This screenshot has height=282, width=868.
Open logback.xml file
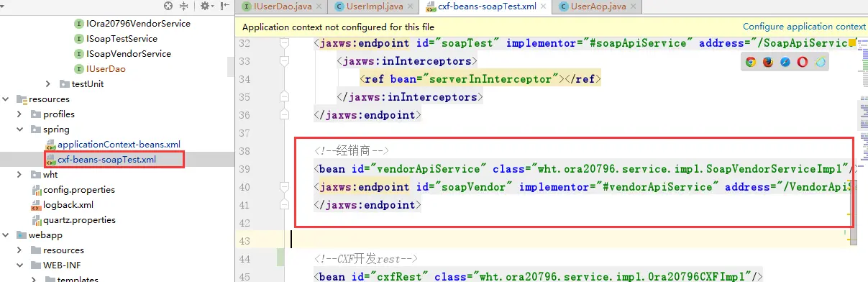(68, 205)
